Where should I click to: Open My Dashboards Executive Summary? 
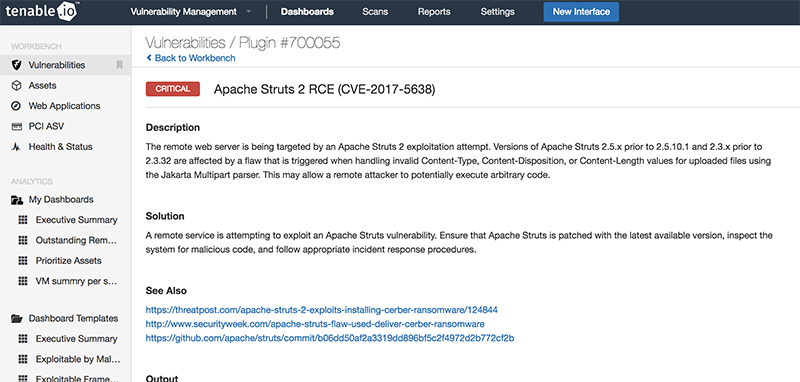point(77,220)
